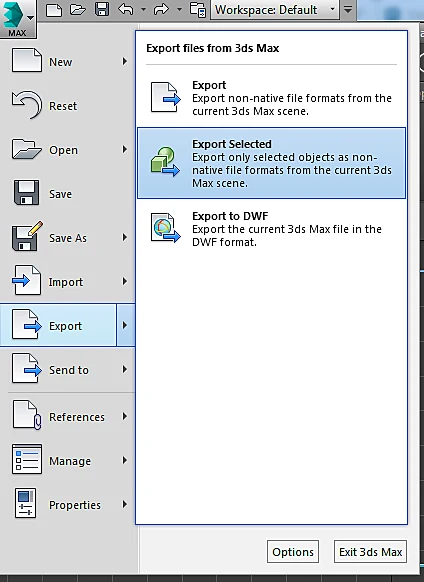Screen dimensions: 424x582
Task: Click the Open File folder icon in toolbar
Action: tap(78, 9)
